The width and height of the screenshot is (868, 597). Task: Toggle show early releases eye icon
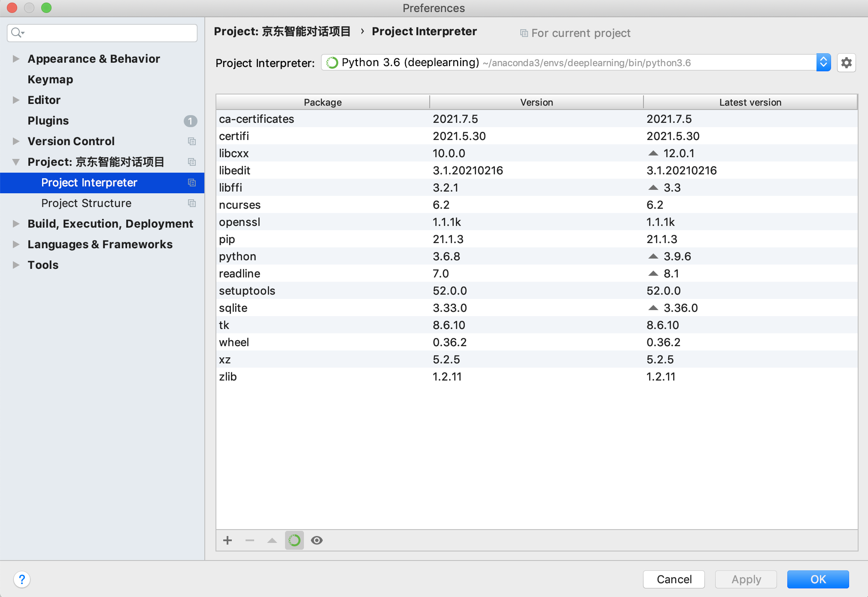317,540
